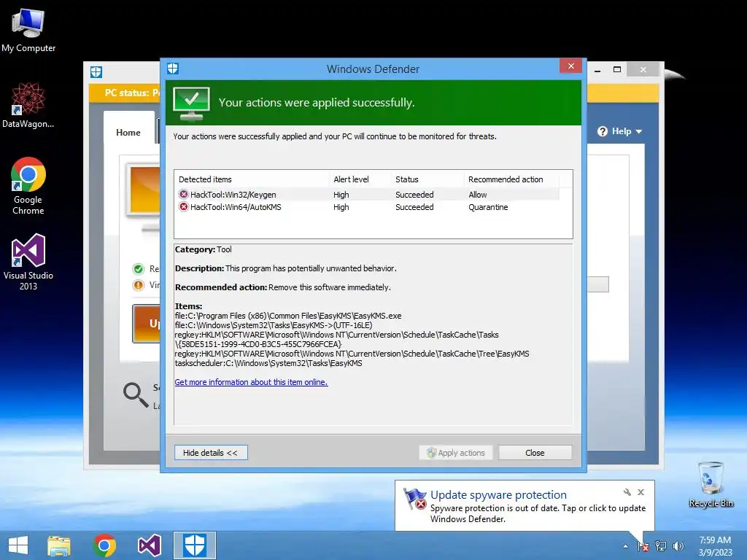Screen dimensions: 747x560
Task: Open Chrome from the taskbar
Action: [x=104, y=545]
